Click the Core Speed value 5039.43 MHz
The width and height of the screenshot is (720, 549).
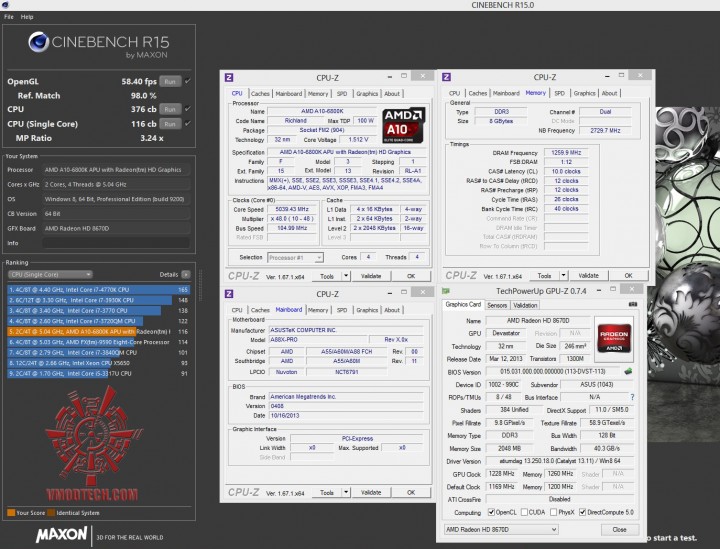(x=292, y=209)
